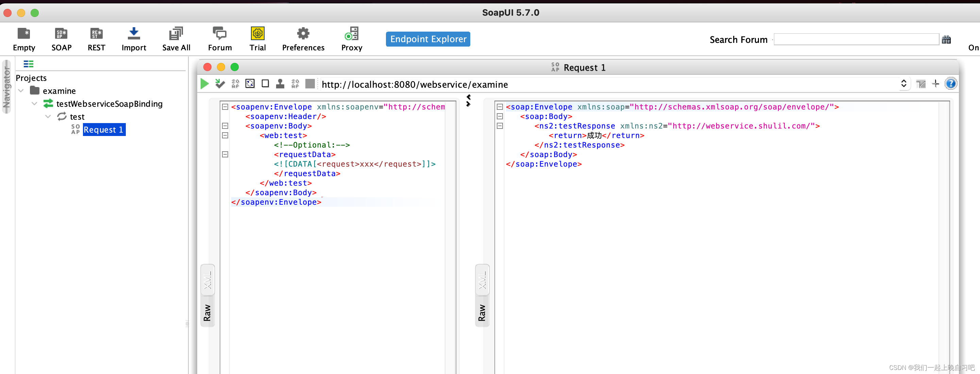980x374 pixels.
Task: Save all open projects
Action: pos(176,38)
